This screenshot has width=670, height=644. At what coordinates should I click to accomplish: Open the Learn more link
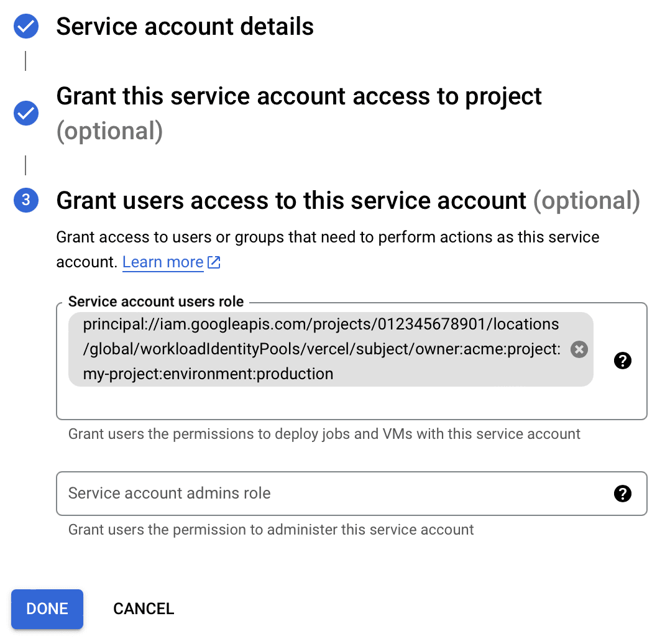coord(163,262)
